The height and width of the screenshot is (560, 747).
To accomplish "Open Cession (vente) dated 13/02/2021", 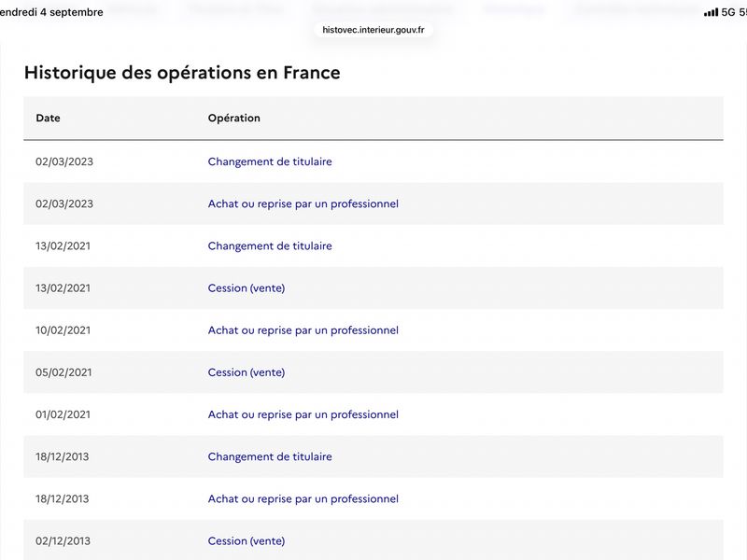I will click(x=247, y=288).
